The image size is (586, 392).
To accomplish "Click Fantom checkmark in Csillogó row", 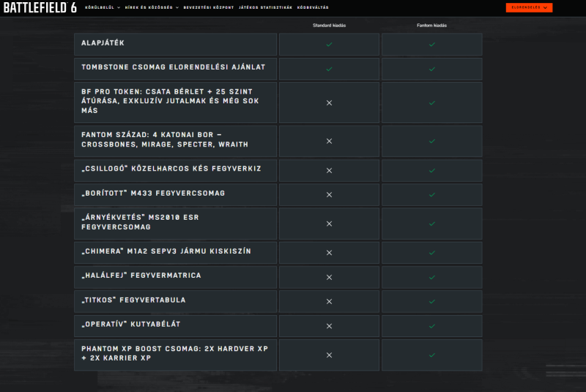I will click(432, 171).
